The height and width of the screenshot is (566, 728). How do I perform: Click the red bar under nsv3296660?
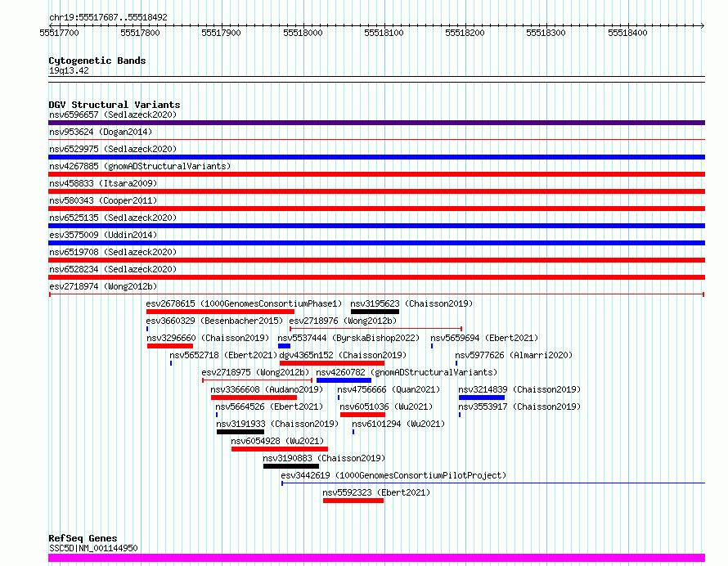(170, 346)
